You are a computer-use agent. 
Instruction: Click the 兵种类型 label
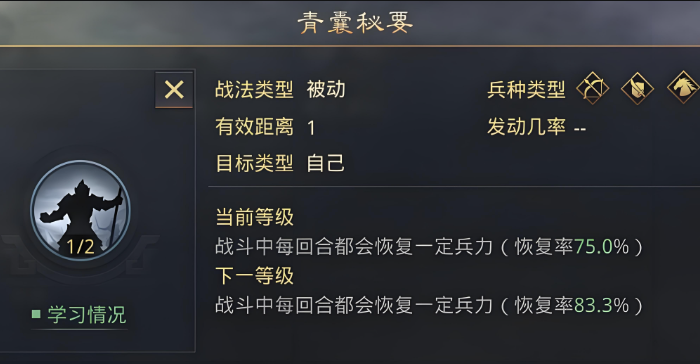(526, 89)
